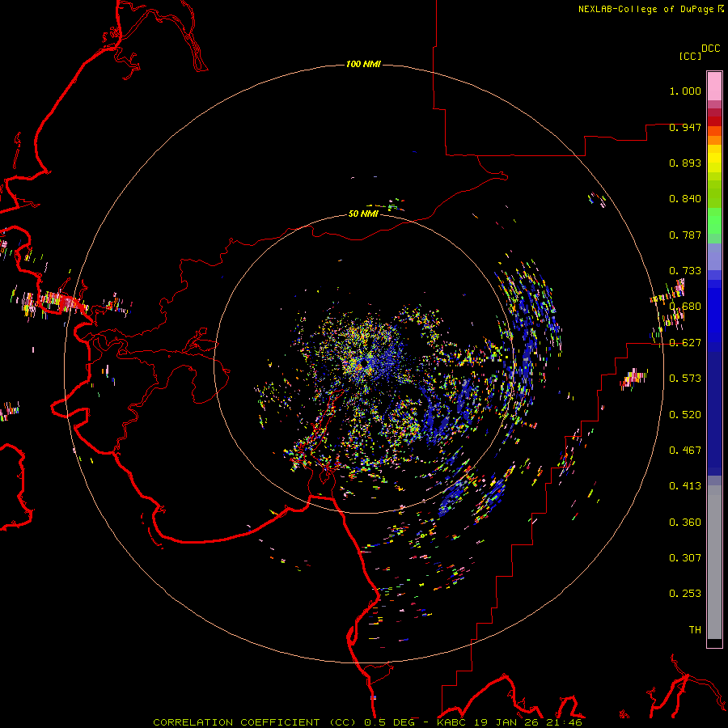
Task: Click the 0.360 legend value
Action: click(685, 522)
